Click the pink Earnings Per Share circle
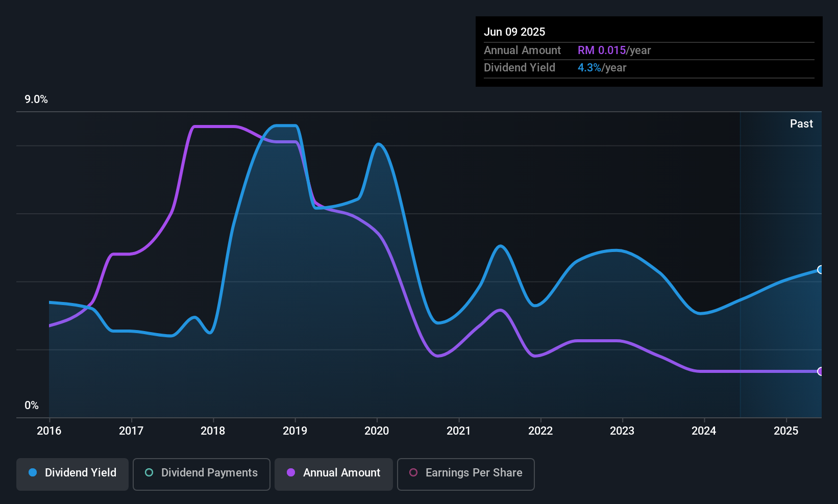Viewport: 838px width, 504px height. click(413, 472)
